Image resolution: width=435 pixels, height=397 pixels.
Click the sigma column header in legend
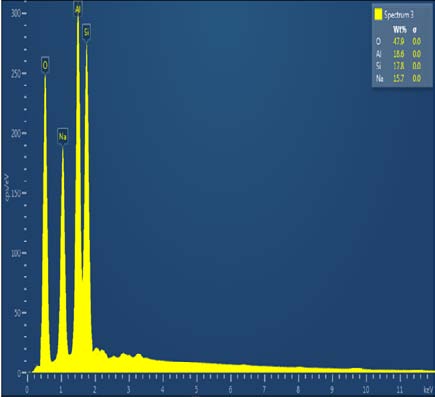click(x=415, y=30)
